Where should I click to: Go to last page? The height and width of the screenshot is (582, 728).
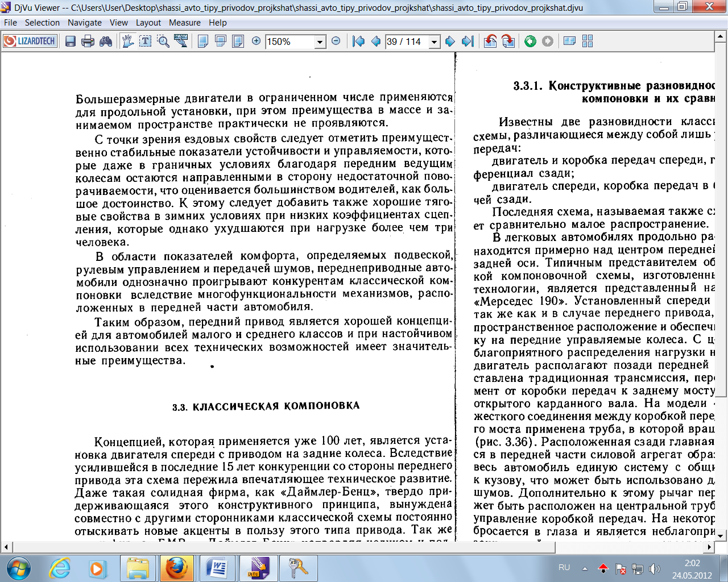pyautogui.click(x=468, y=41)
